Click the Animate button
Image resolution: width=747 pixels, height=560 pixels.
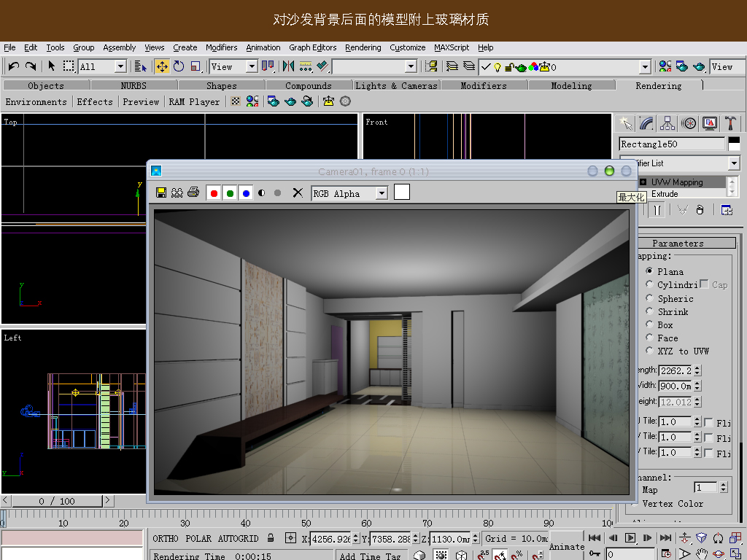pyautogui.click(x=567, y=546)
